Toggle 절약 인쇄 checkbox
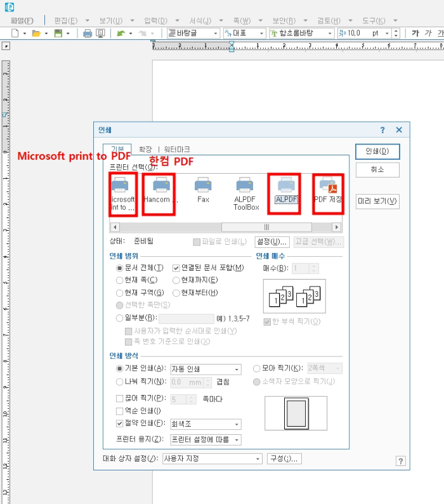 119,423
